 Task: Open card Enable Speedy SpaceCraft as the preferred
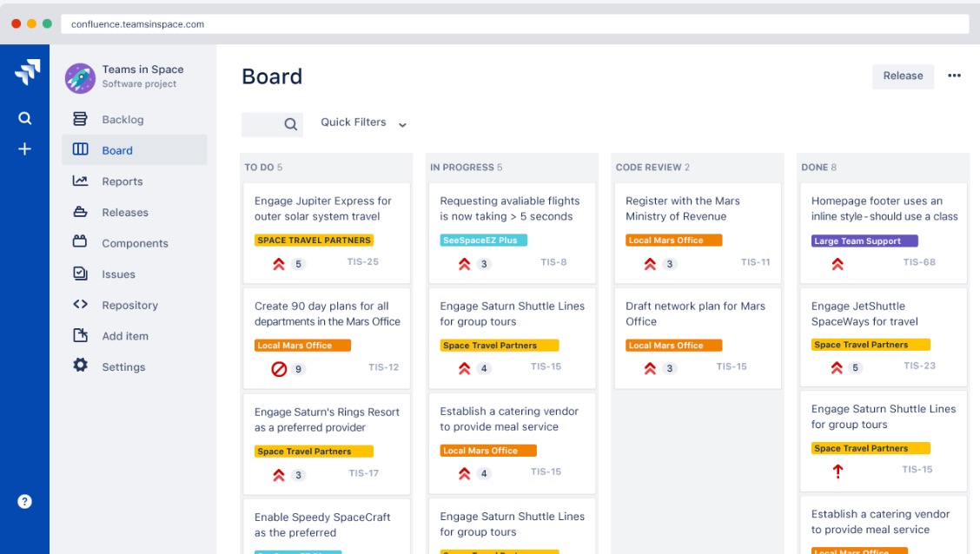click(327, 526)
